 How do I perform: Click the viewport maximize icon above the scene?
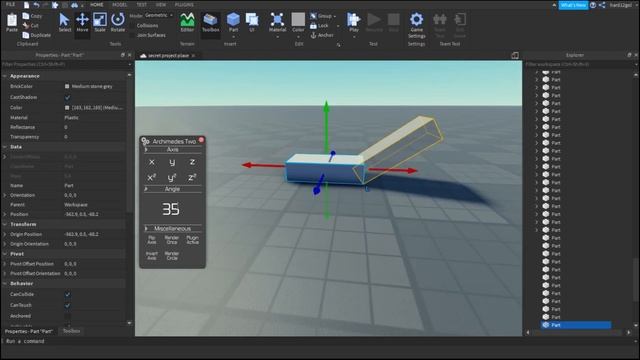tap(515, 56)
